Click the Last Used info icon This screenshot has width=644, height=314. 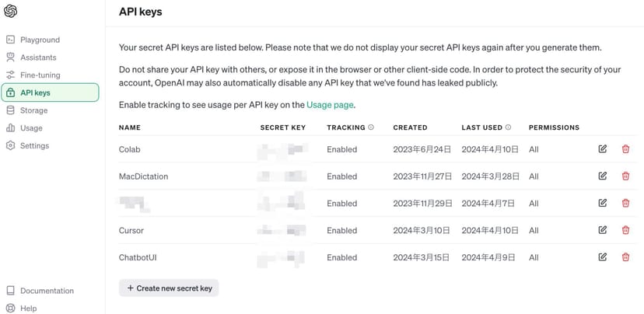click(x=508, y=127)
